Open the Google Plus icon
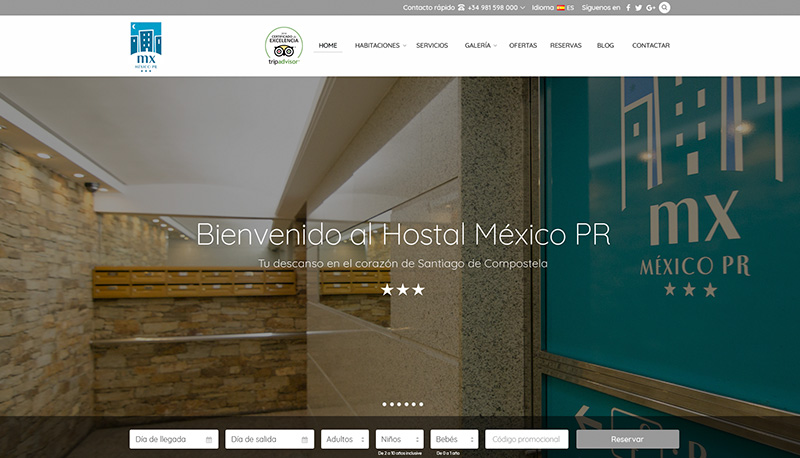The height and width of the screenshot is (458, 800). pyautogui.click(x=651, y=7)
